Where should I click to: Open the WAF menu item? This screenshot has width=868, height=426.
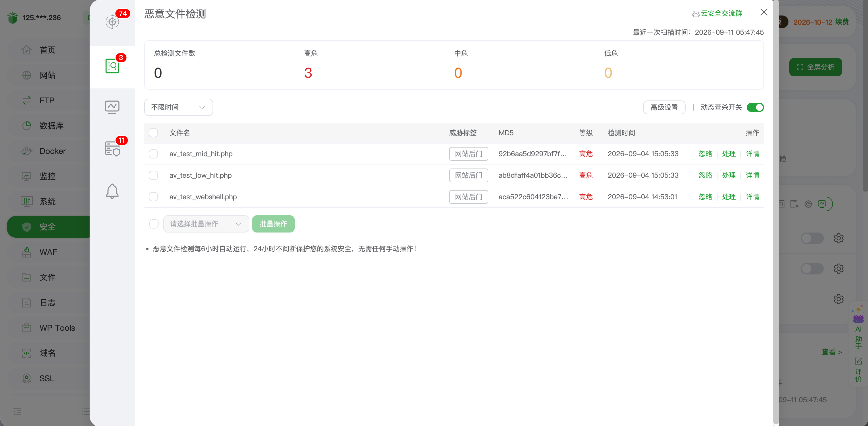click(49, 252)
